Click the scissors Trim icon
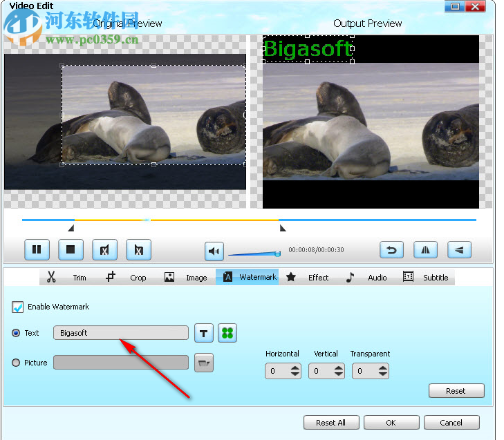Screen dimensions: 504x440 click(x=51, y=277)
